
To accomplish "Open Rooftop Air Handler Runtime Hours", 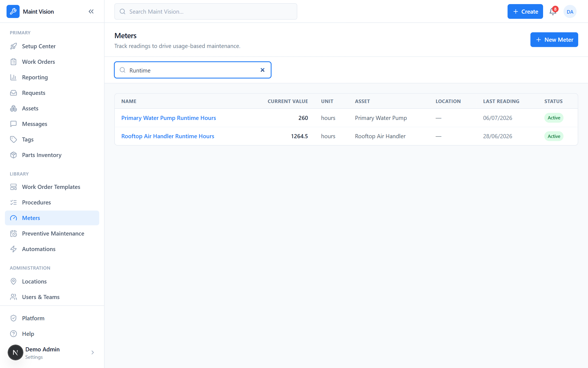I will click(x=168, y=136).
